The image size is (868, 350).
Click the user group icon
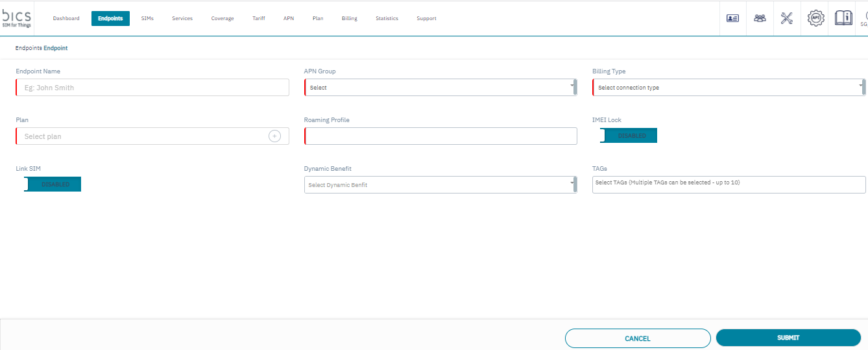pos(760,18)
